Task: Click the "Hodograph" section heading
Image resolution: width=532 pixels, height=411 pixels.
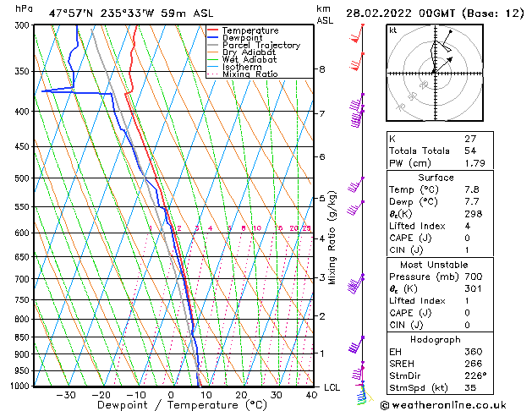Action: pyautogui.click(x=436, y=340)
